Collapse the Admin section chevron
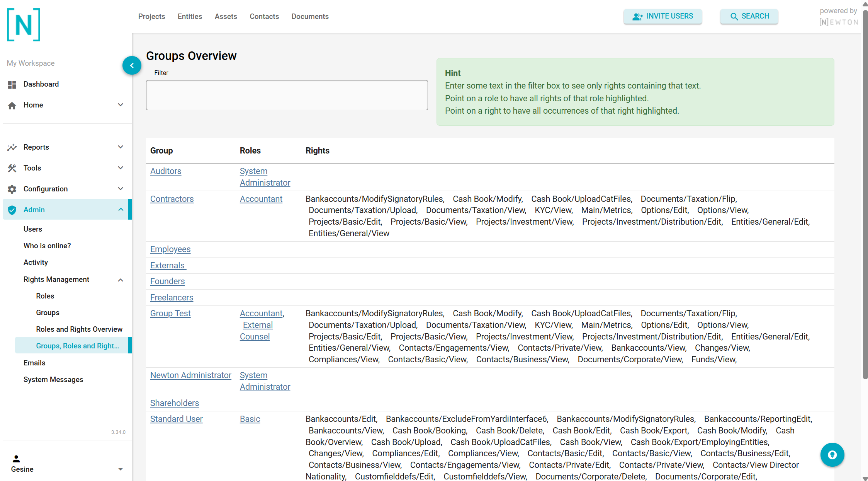Screen dimensions: 868x481 click(x=121, y=210)
